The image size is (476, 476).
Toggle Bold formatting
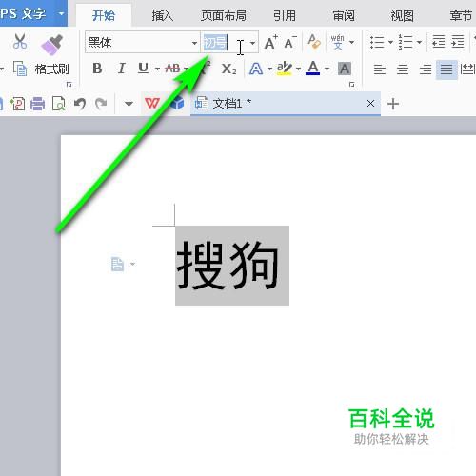click(97, 69)
